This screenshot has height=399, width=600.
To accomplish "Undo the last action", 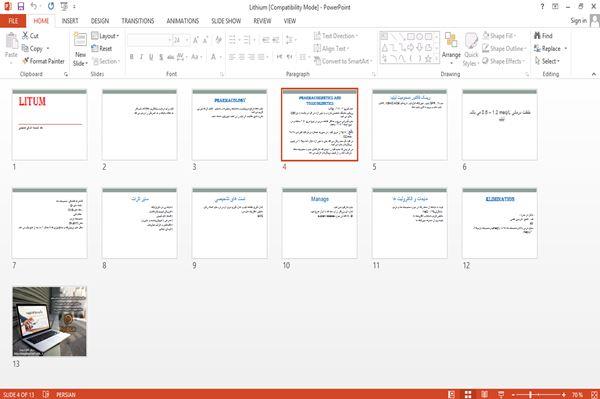I will 34,7.
